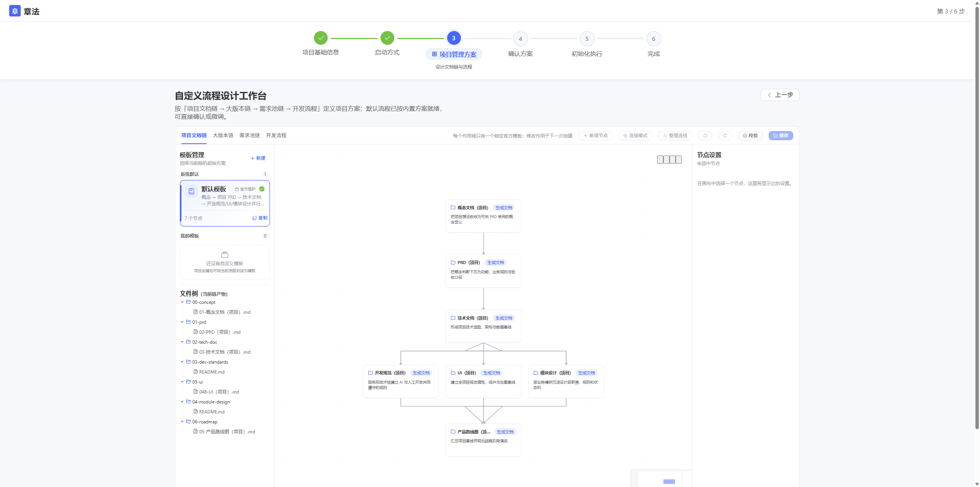Click the green check badge on 默认模板

(x=262, y=189)
